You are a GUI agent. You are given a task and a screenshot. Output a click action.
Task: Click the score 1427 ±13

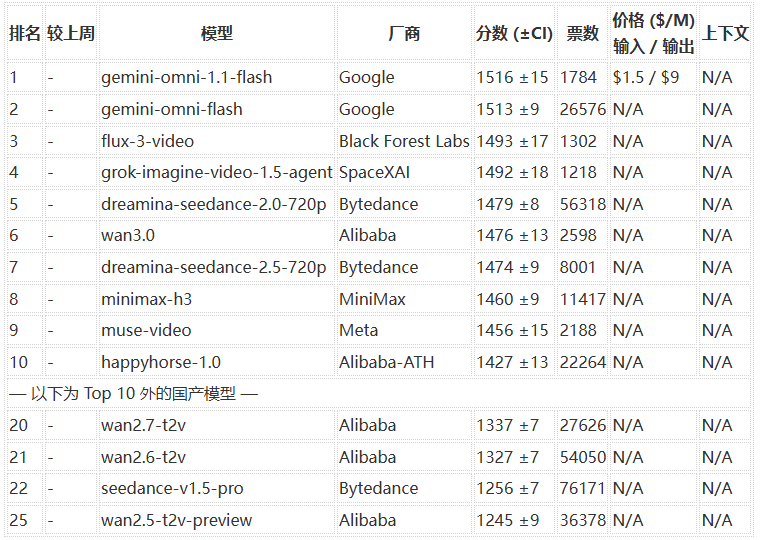tap(512, 363)
